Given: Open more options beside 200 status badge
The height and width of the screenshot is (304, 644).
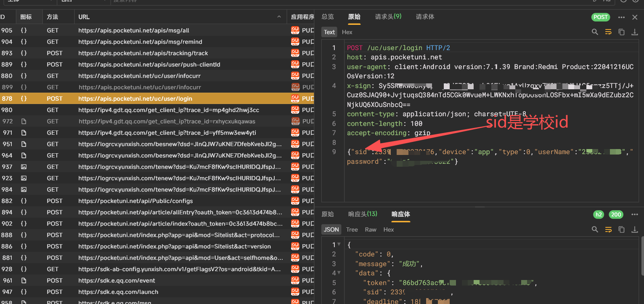Looking at the screenshot, I should (x=634, y=215).
